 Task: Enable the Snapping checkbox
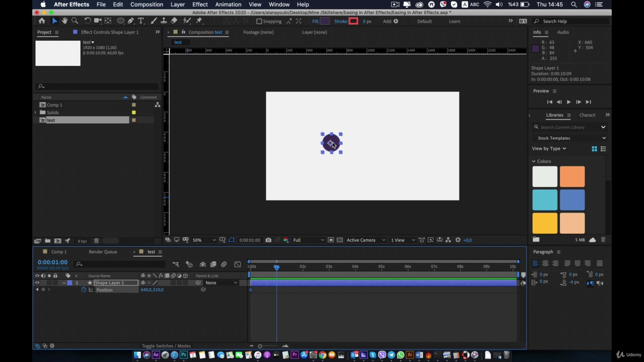click(x=259, y=22)
